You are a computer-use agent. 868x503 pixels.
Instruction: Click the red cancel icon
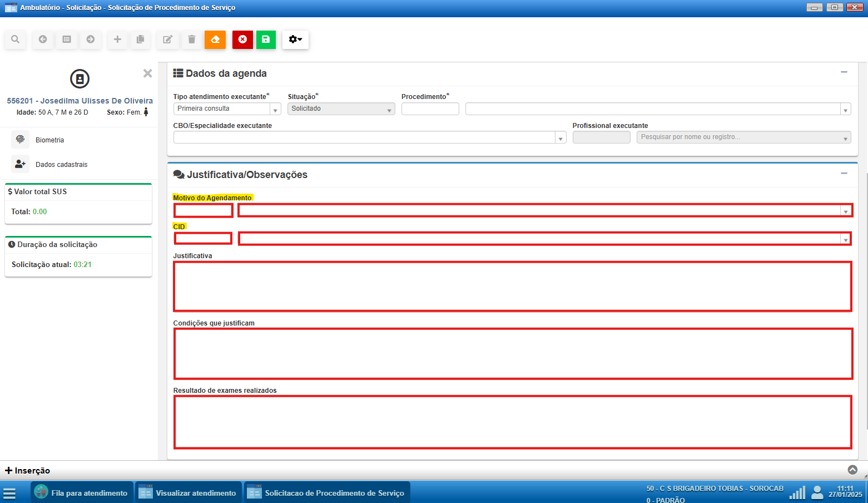pos(242,40)
